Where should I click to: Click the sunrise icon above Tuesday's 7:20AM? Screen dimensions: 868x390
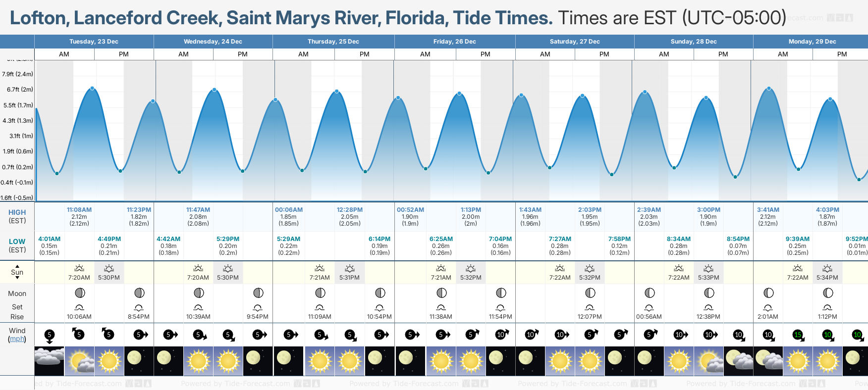(79, 268)
